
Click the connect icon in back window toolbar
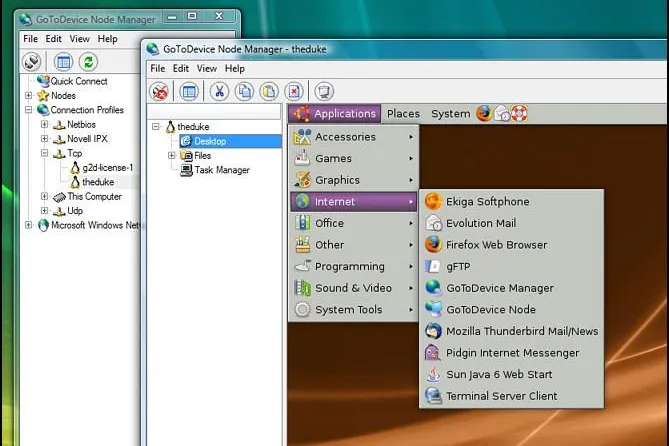32,61
